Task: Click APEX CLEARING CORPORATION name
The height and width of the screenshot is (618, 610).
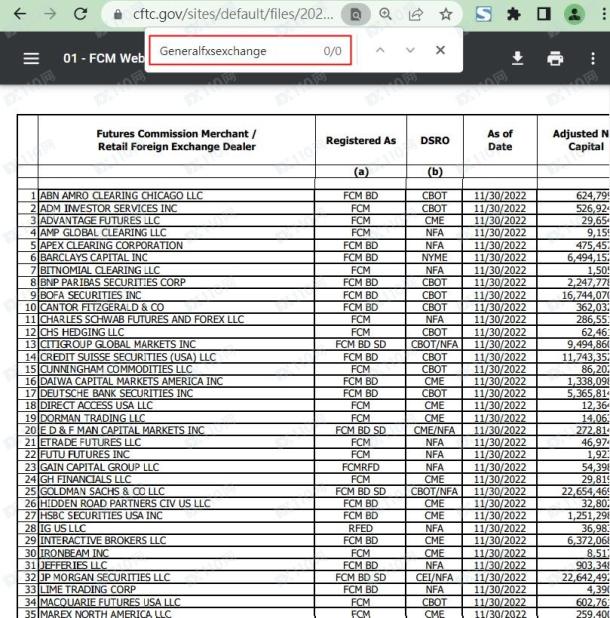Action: point(112,245)
